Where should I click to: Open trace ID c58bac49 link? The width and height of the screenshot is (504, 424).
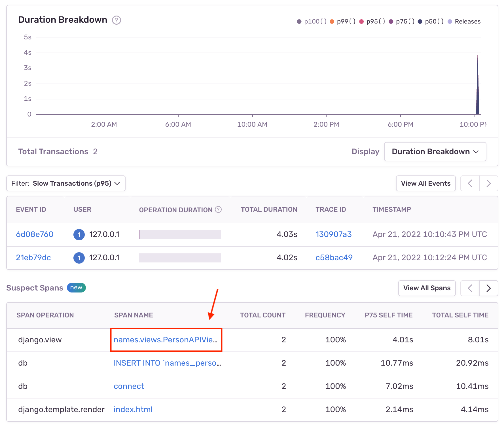tap(334, 258)
